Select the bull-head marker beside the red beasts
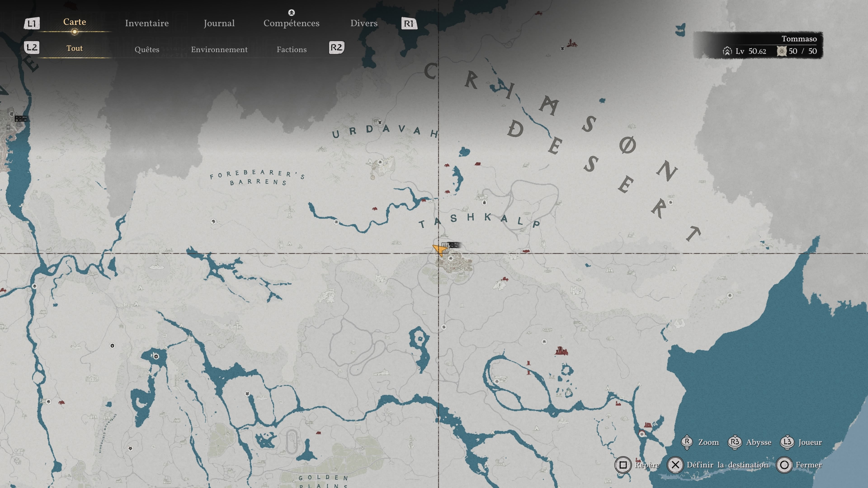Image resolution: width=868 pixels, height=488 pixels. [562, 48]
